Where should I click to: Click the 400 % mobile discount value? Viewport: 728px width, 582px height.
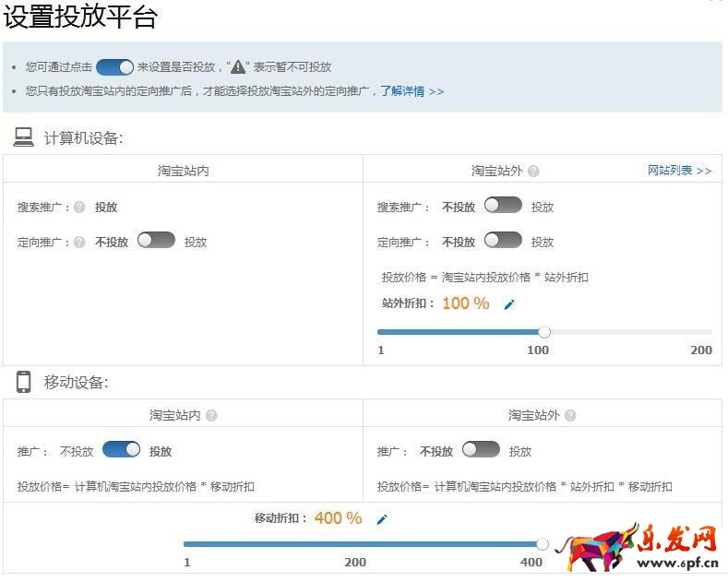tap(338, 518)
